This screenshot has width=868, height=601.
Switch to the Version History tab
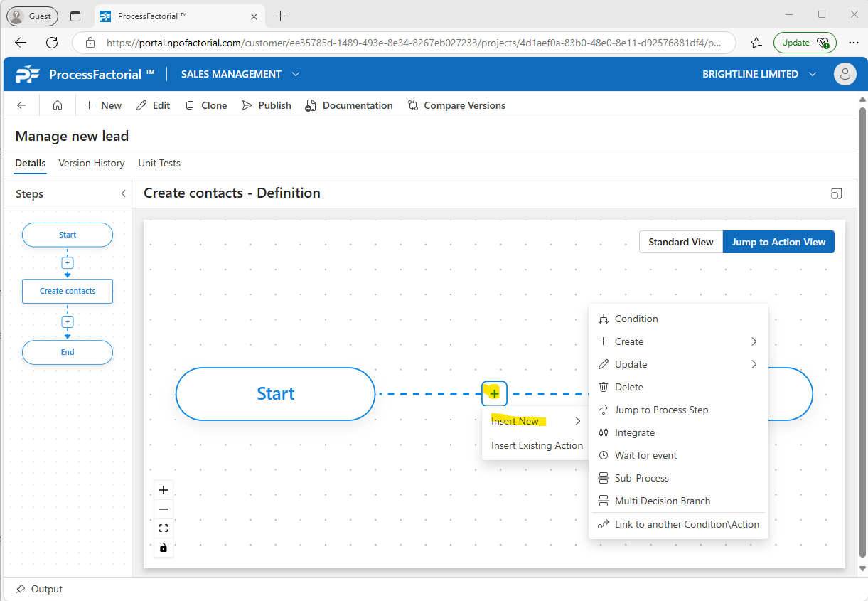[x=92, y=163]
